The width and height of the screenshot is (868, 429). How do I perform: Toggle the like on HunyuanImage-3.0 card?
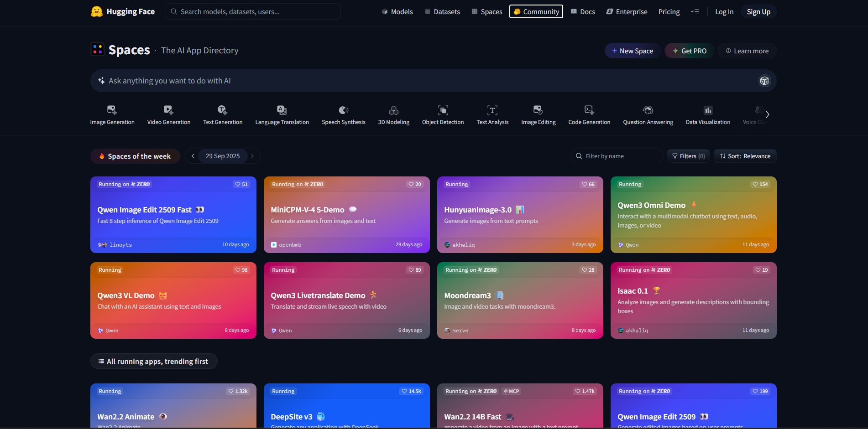point(588,184)
